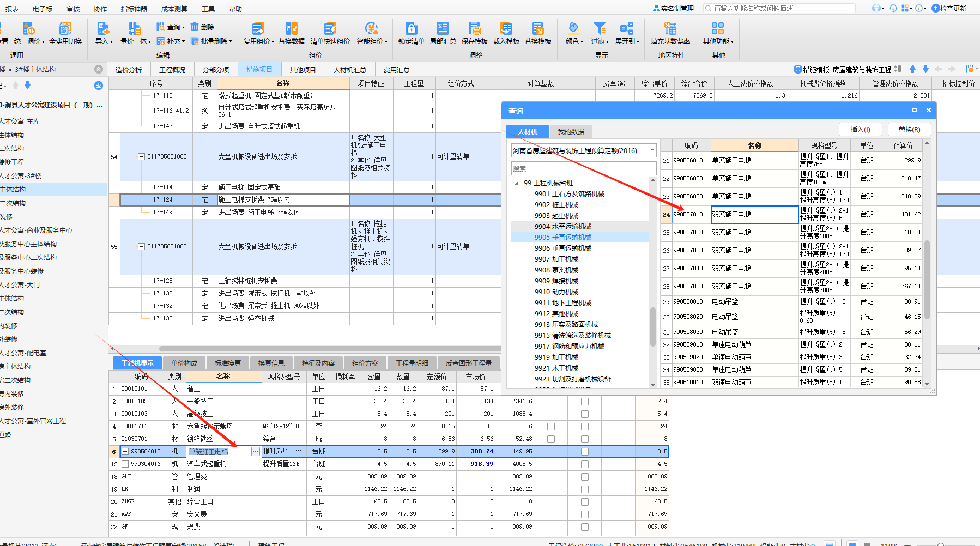Screen dimensions: 980x546
Task: Click the 插入(I) button
Action: [860, 130]
